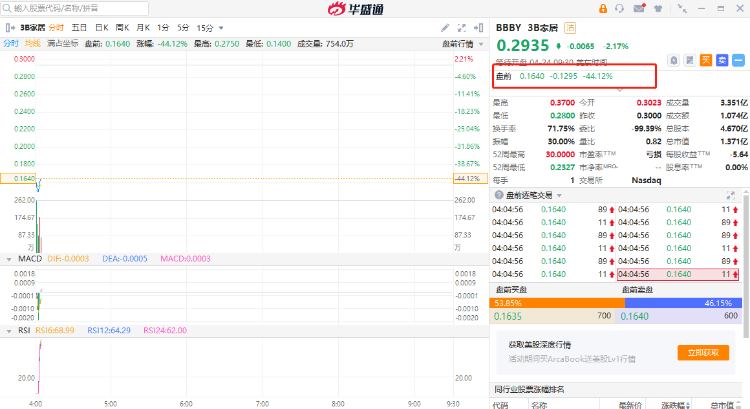
Task: Open customer service headset icon
Action: click(620, 8)
